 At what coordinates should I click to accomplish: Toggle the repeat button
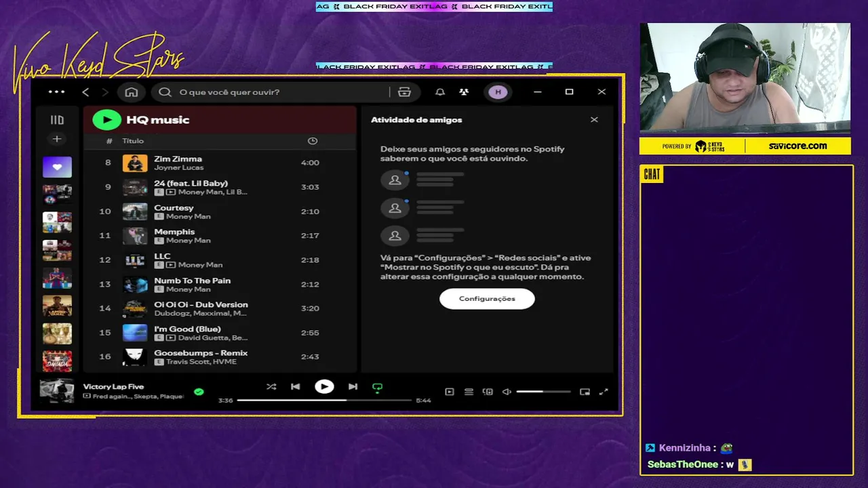point(378,387)
